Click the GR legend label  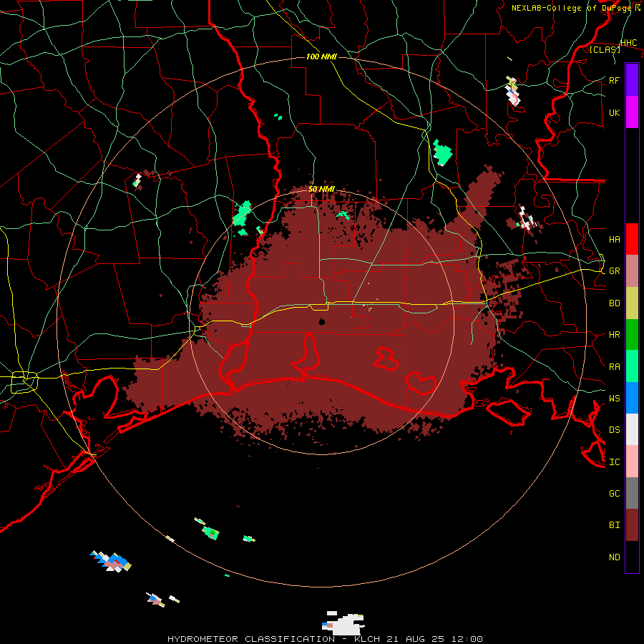(x=614, y=271)
